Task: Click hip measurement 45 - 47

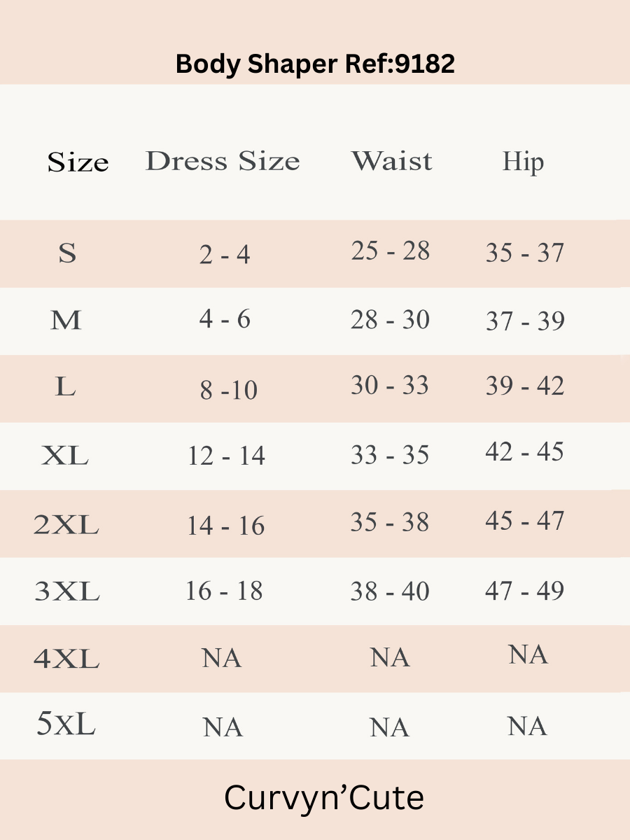Action: pyautogui.click(x=525, y=521)
